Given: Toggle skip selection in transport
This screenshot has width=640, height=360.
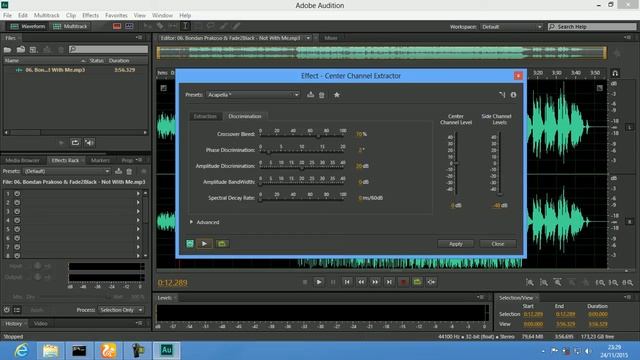Looking at the screenshot, I should (x=431, y=282).
